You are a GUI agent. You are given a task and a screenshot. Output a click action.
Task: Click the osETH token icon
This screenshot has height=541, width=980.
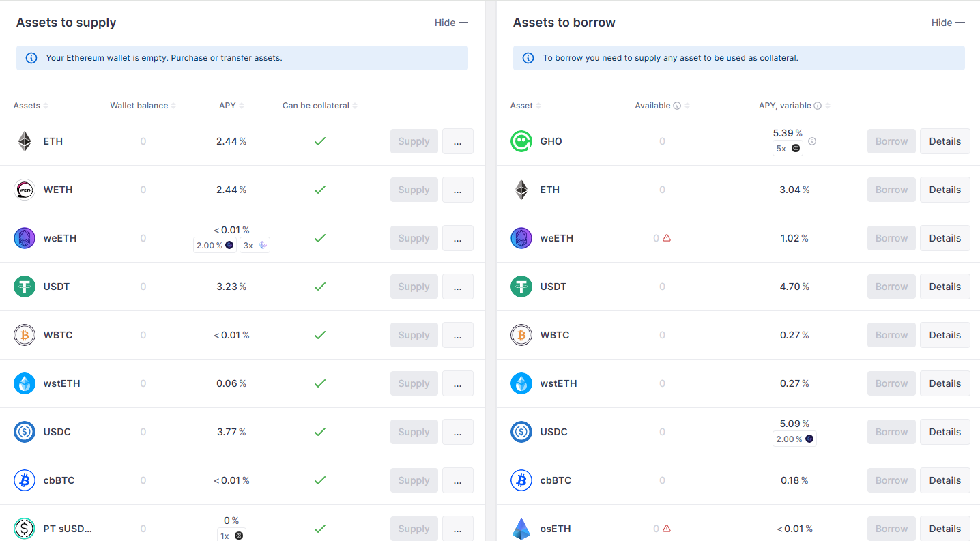[x=521, y=529]
